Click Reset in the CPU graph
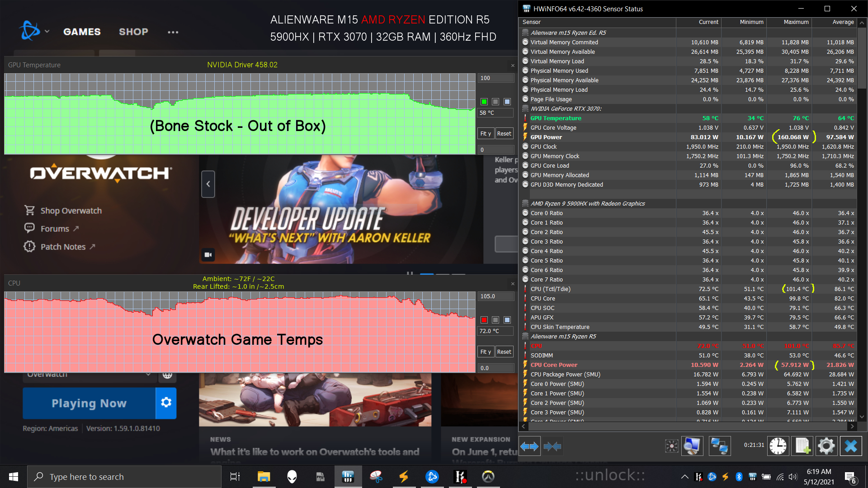 [x=504, y=352]
